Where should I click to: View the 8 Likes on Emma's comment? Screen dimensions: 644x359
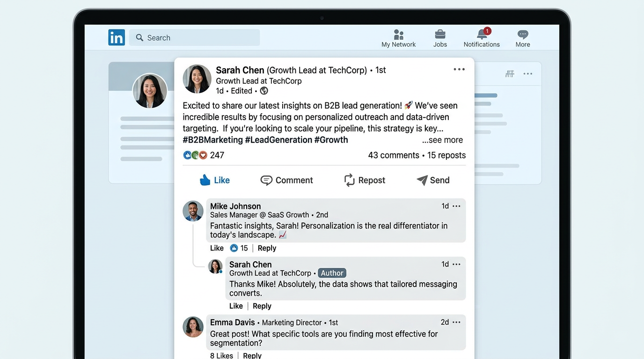pos(221,356)
